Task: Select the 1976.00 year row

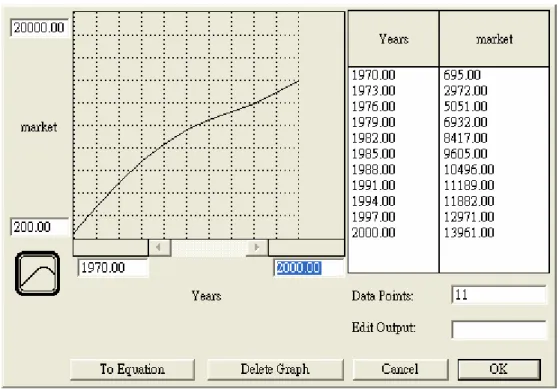Action: (373, 107)
